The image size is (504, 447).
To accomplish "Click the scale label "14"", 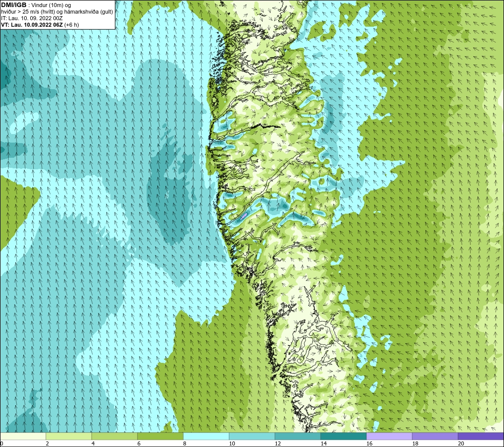I will 324,443.
